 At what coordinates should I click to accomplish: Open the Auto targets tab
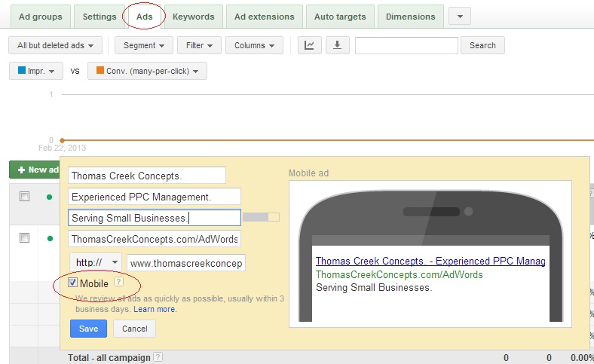340,17
